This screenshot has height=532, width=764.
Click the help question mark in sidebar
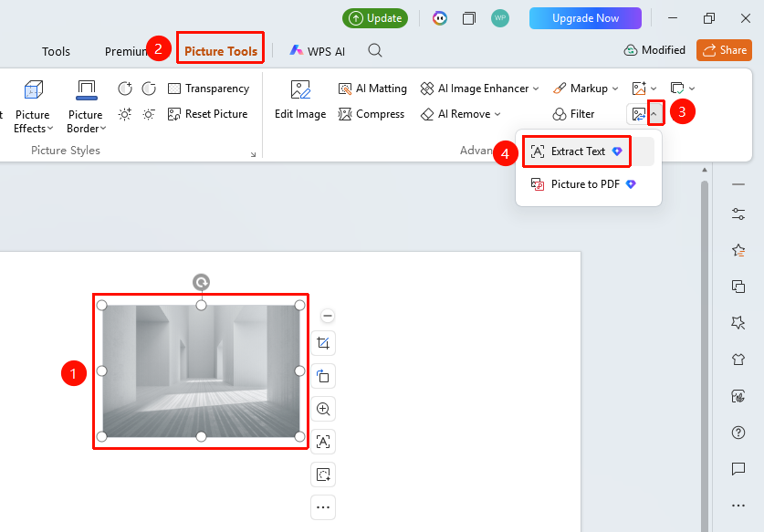(738, 433)
